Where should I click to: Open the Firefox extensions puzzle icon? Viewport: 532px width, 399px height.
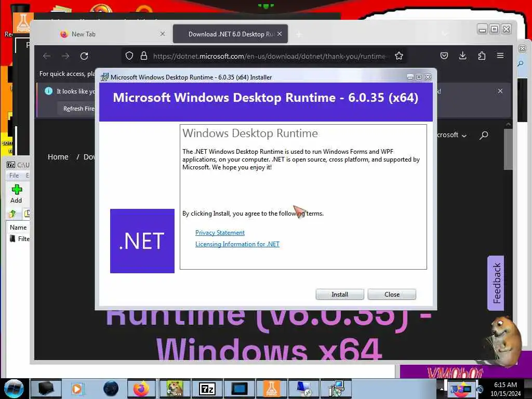(x=482, y=56)
